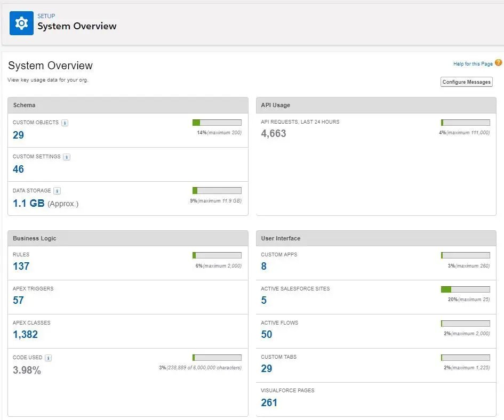Click the '20% (maximum 25)' text

469,300
